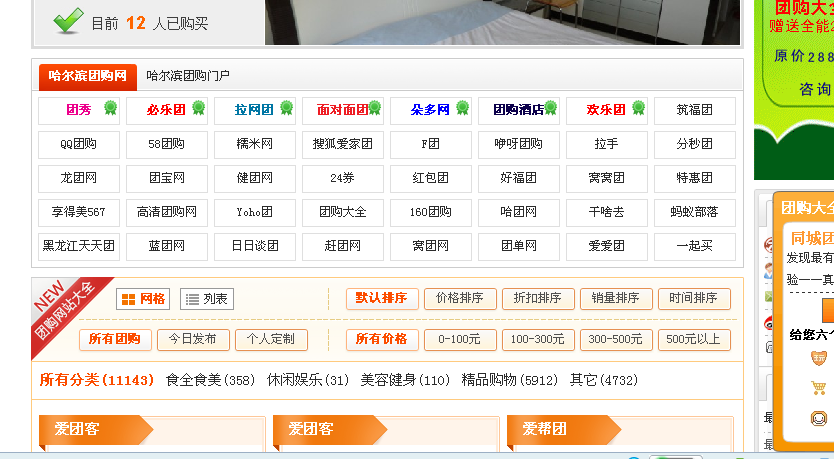The width and height of the screenshot is (834, 459).
Task: Open 黑龙江天天团
Action: [x=79, y=246]
